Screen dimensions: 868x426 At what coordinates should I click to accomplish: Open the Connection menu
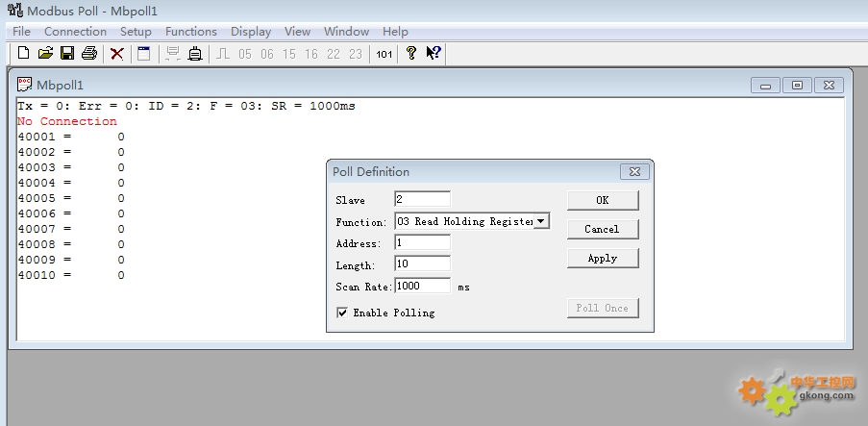tap(75, 32)
